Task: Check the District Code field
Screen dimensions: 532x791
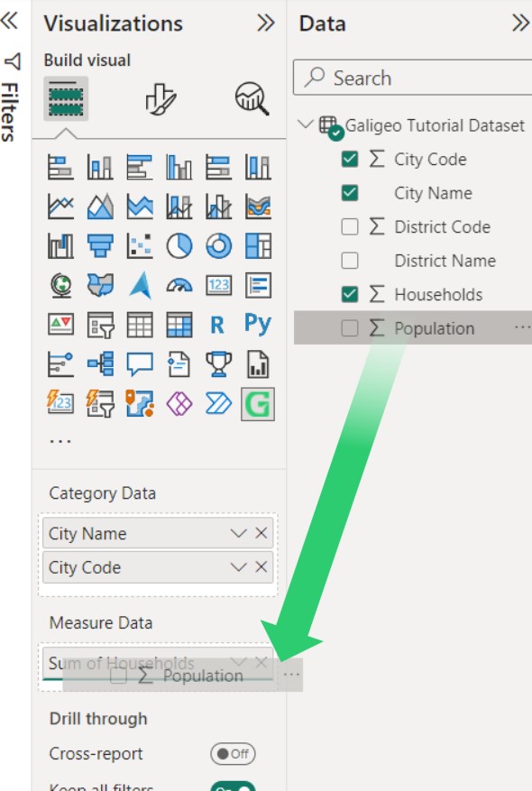Action: [350, 226]
